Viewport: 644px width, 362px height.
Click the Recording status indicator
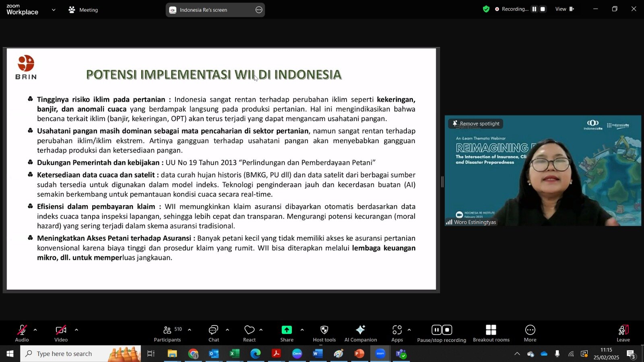pyautogui.click(x=512, y=9)
